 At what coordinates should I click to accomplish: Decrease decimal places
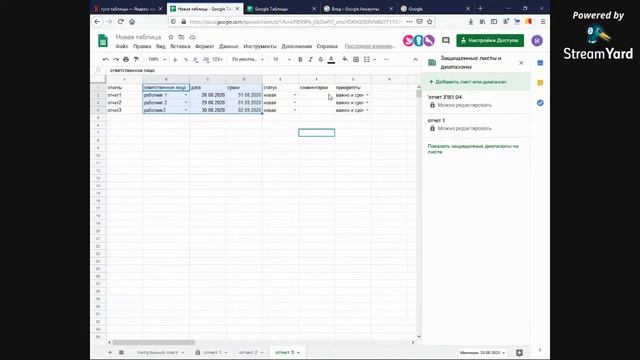pos(196,60)
